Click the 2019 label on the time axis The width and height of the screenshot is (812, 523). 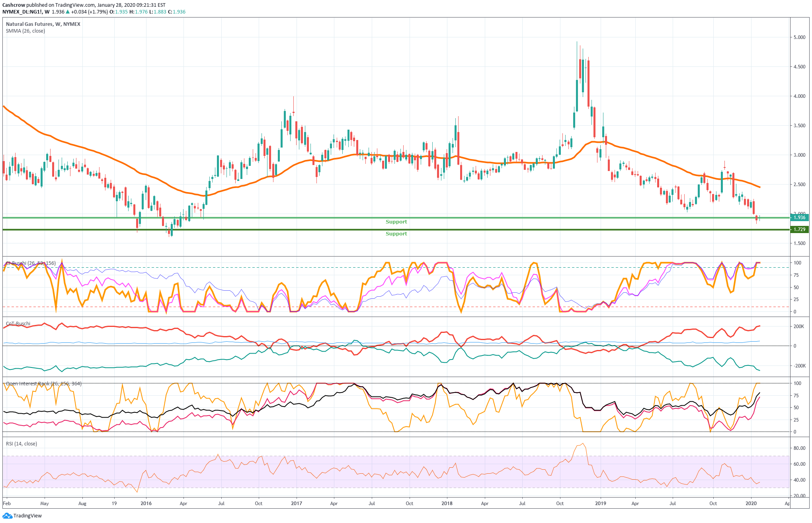(601, 503)
